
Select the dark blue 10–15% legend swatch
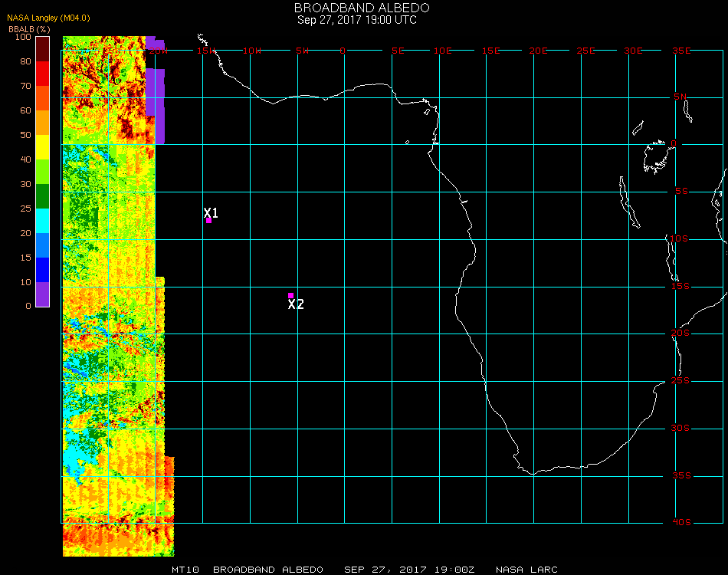(x=43, y=270)
